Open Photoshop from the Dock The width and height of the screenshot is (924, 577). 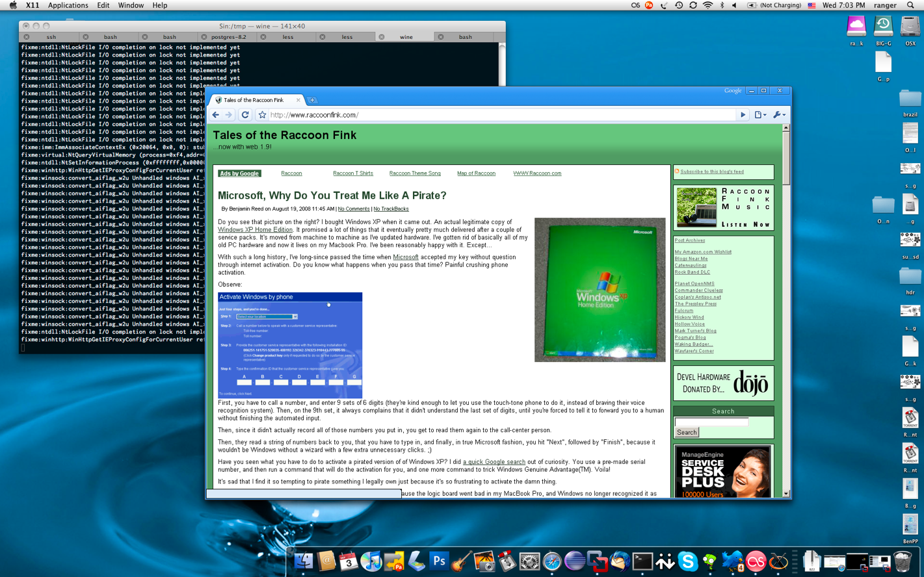tap(439, 561)
